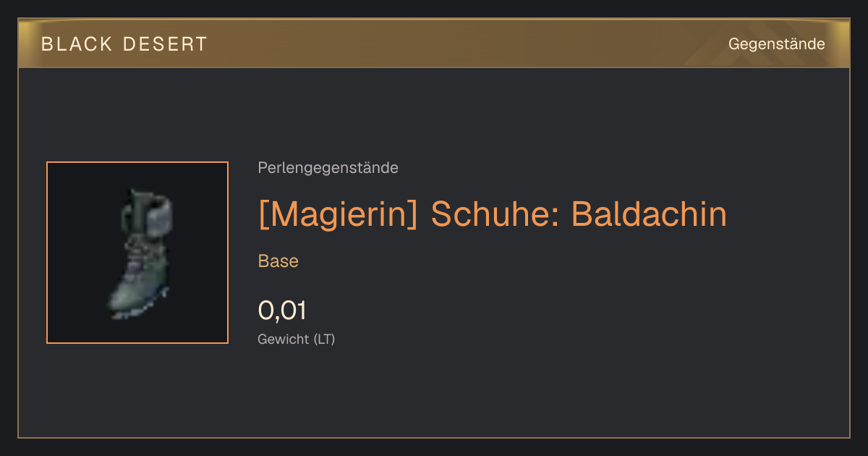Click the gold header banner center
The image size is (868, 456).
coord(434,44)
